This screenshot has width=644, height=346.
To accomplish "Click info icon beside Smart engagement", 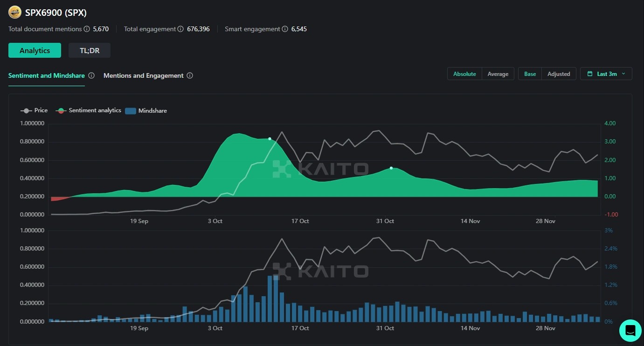I will tap(284, 29).
